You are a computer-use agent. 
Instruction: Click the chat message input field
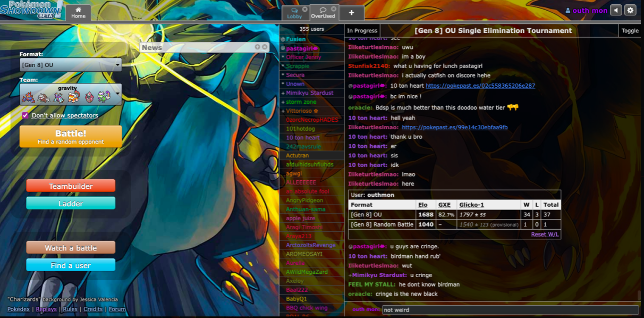pyautogui.click(x=510, y=310)
